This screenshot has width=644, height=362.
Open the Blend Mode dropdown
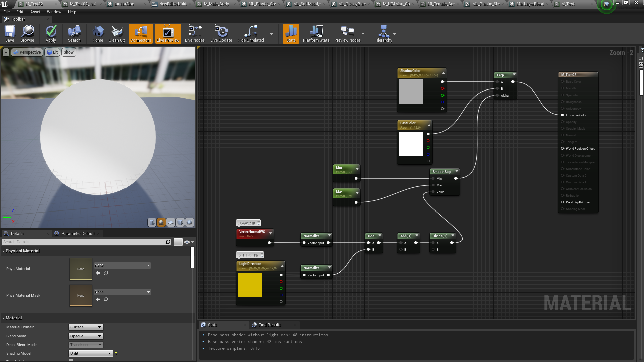pyautogui.click(x=86, y=336)
